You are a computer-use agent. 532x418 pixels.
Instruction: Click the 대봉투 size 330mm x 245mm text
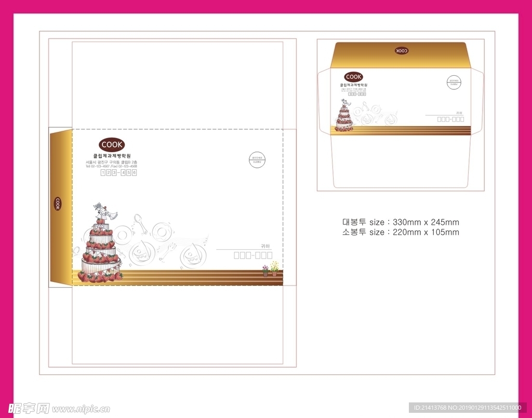(x=401, y=222)
